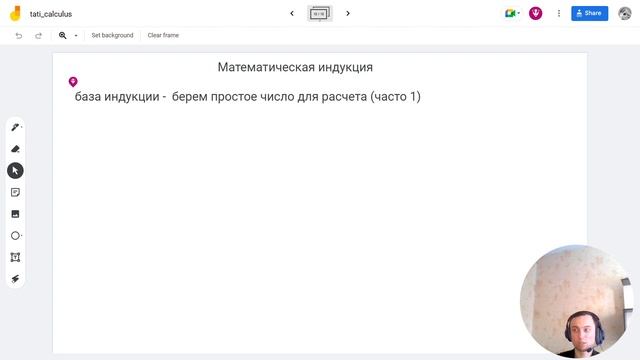Click the webcam video overlay
Image resolution: width=640 pixels, height=360 pixels.
coord(576,301)
